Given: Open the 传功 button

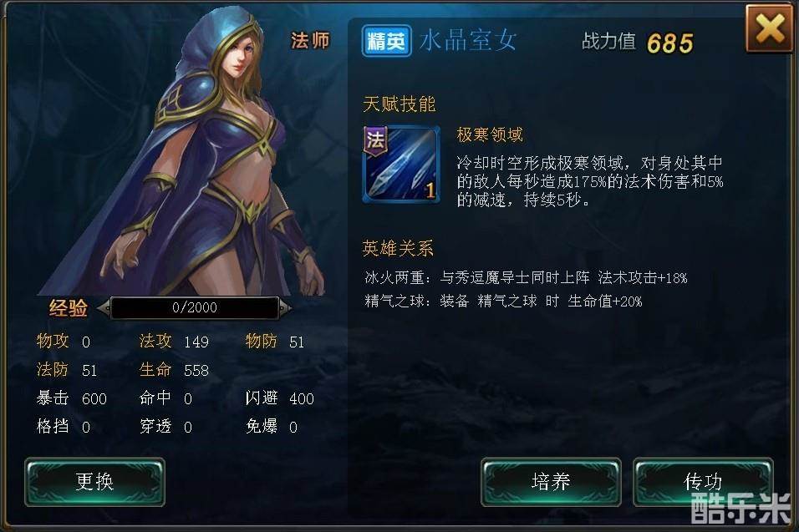Looking at the screenshot, I should (703, 482).
